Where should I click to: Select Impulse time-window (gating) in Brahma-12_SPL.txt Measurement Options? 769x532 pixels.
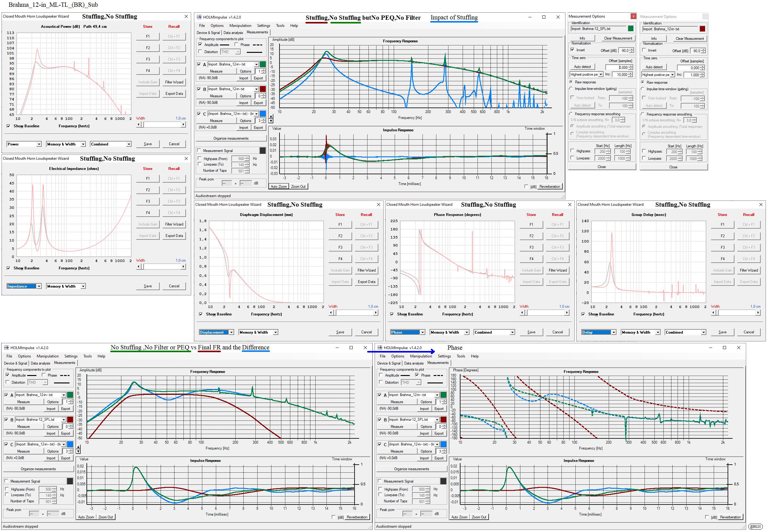(x=571, y=89)
